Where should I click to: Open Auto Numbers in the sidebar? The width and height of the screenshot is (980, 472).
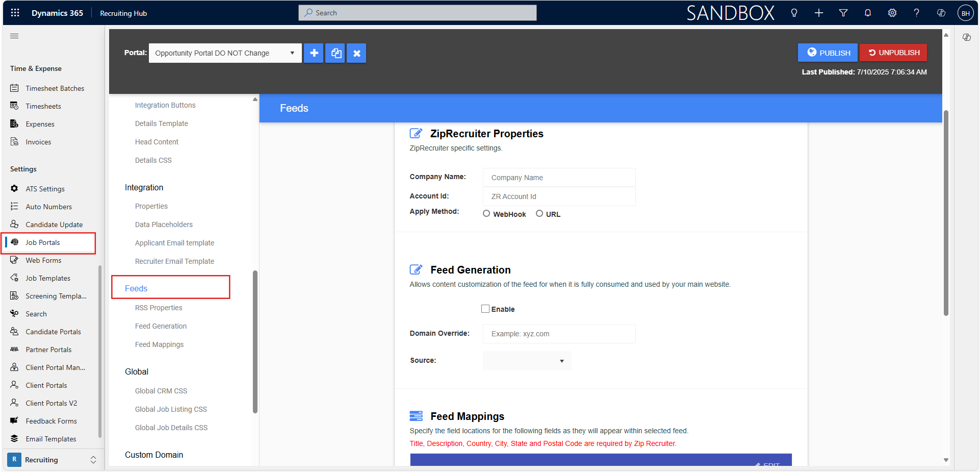pyautogui.click(x=49, y=207)
